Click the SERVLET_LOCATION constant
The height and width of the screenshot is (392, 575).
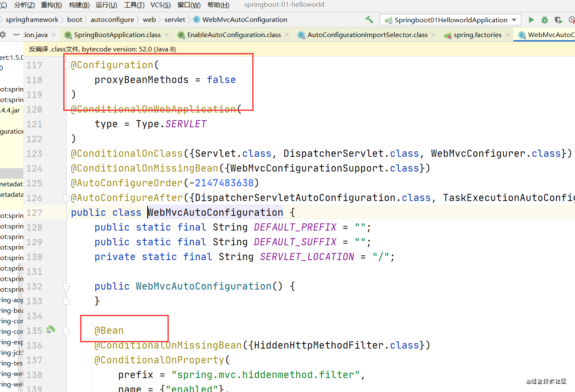tap(307, 257)
